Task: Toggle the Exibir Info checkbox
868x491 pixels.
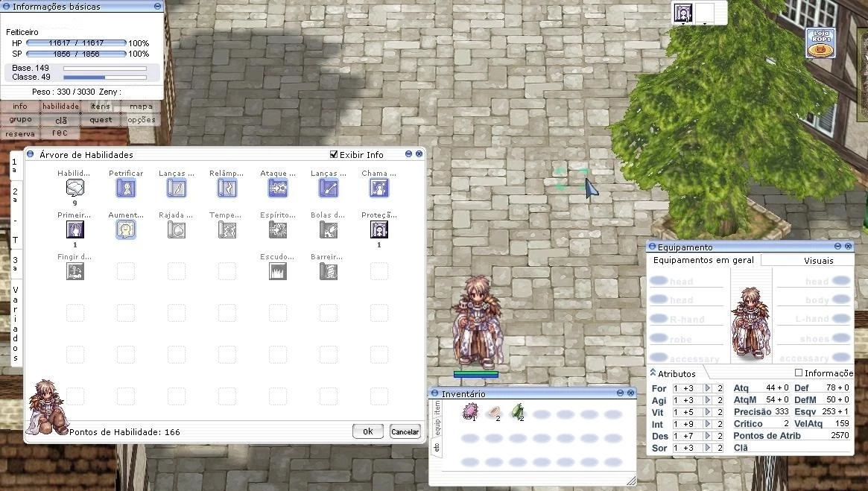Action: pos(333,154)
